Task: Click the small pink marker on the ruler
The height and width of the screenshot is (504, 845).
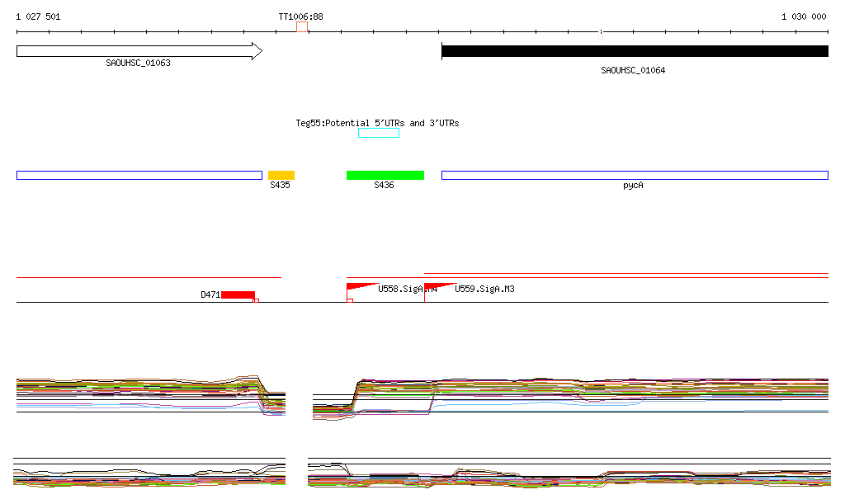Action: click(x=601, y=35)
